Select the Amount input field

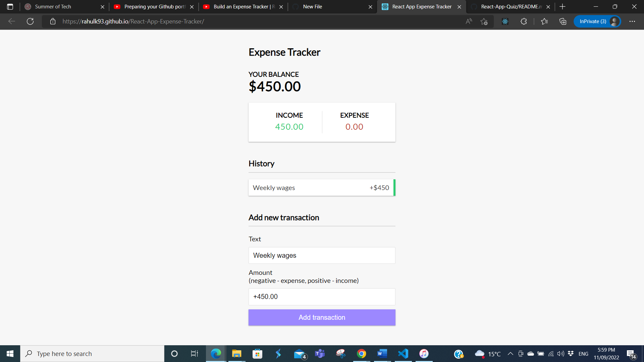[322, 297]
